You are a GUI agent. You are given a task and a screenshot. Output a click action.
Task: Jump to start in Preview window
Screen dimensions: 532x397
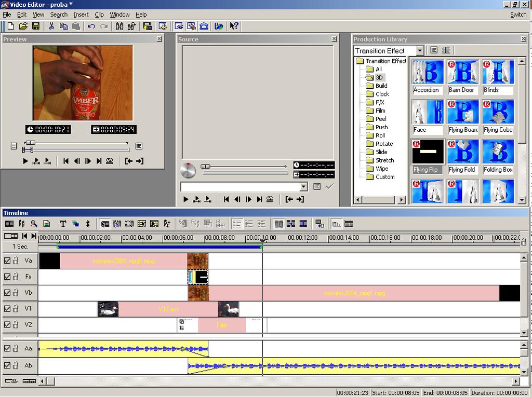(66, 161)
